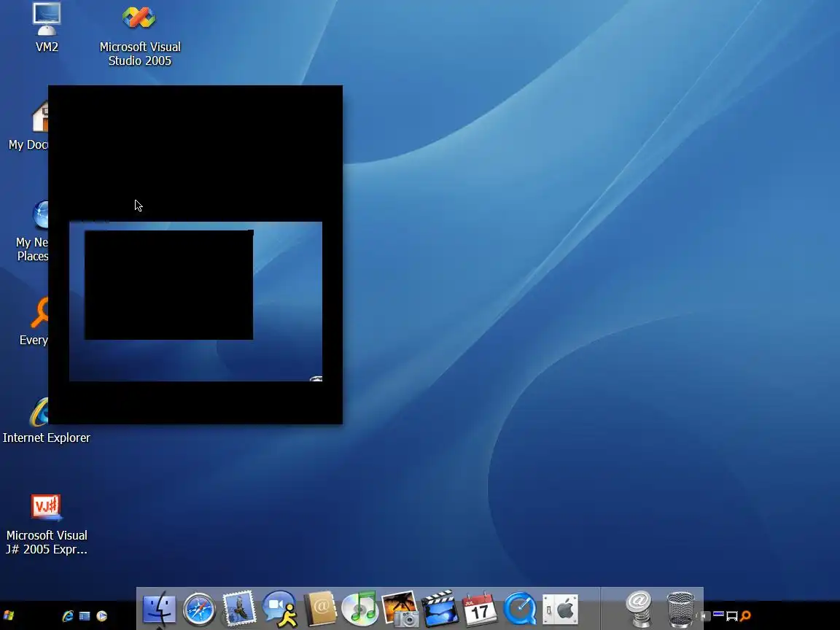Open the Trash bin in dock

pyautogui.click(x=680, y=609)
